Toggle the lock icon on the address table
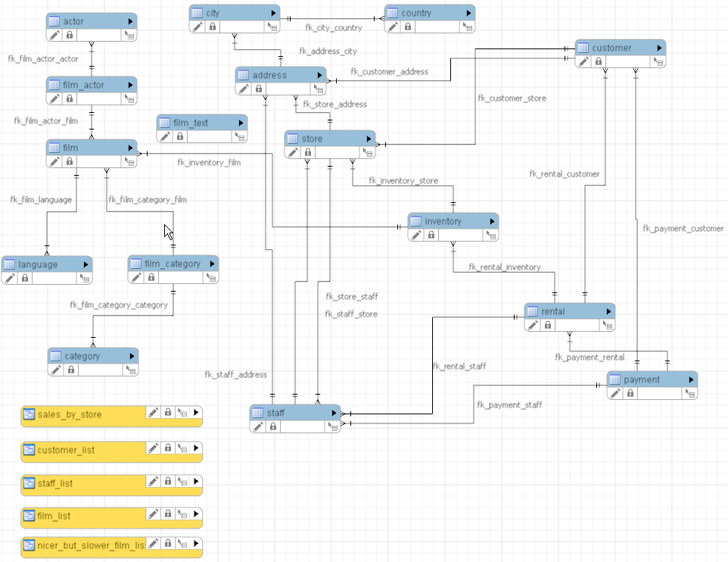Screen dimensions: 728x562 pyautogui.click(x=258, y=89)
